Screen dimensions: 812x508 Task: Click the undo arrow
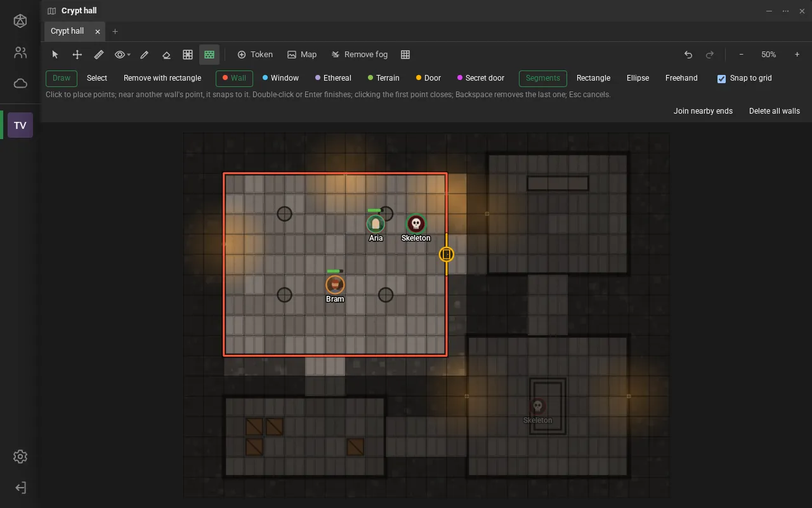tap(688, 55)
